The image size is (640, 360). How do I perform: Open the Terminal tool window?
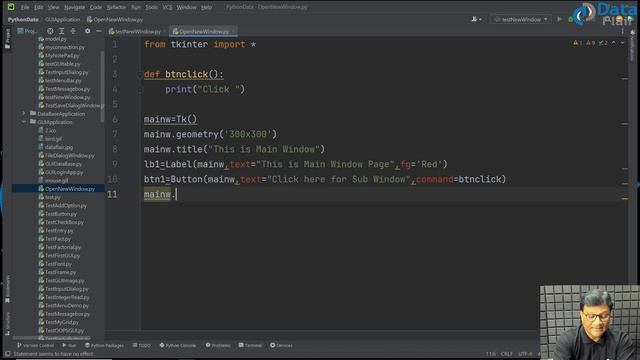click(250, 345)
